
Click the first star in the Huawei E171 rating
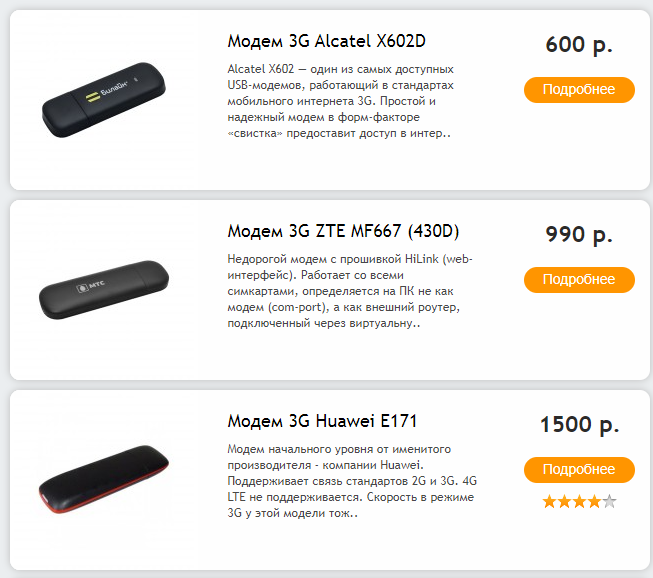(549, 501)
